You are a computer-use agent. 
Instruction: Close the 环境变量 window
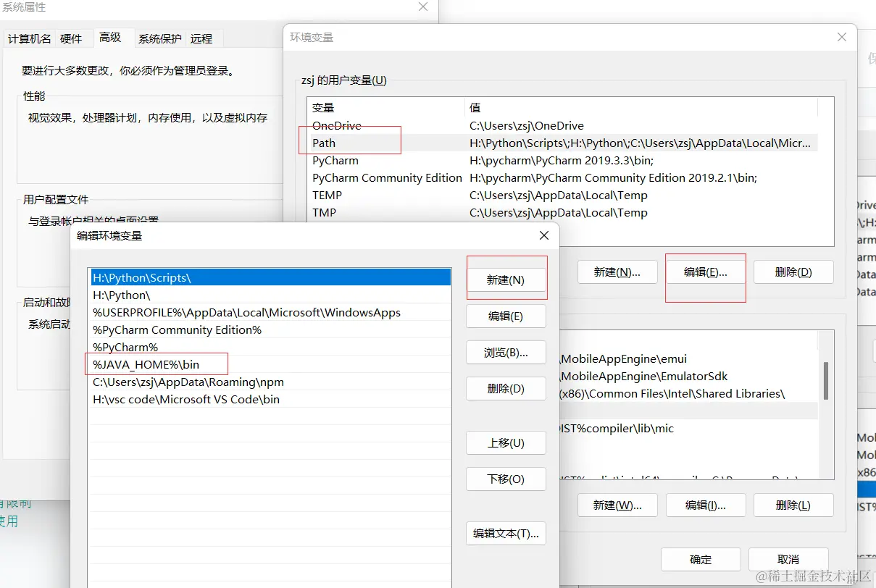pyautogui.click(x=841, y=37)
